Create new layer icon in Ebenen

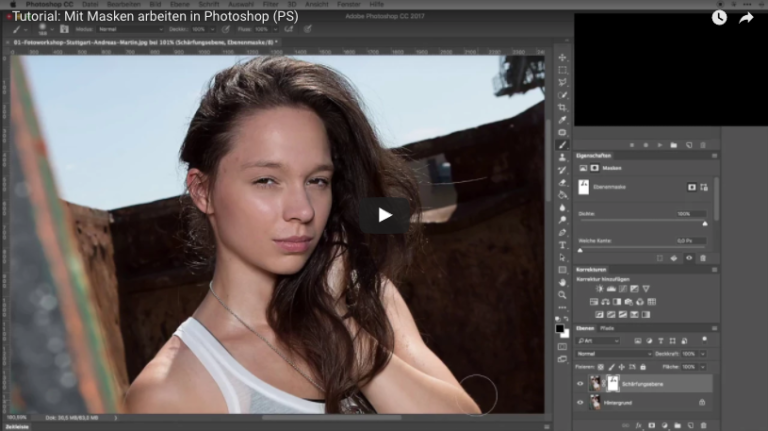pos(691,426)
